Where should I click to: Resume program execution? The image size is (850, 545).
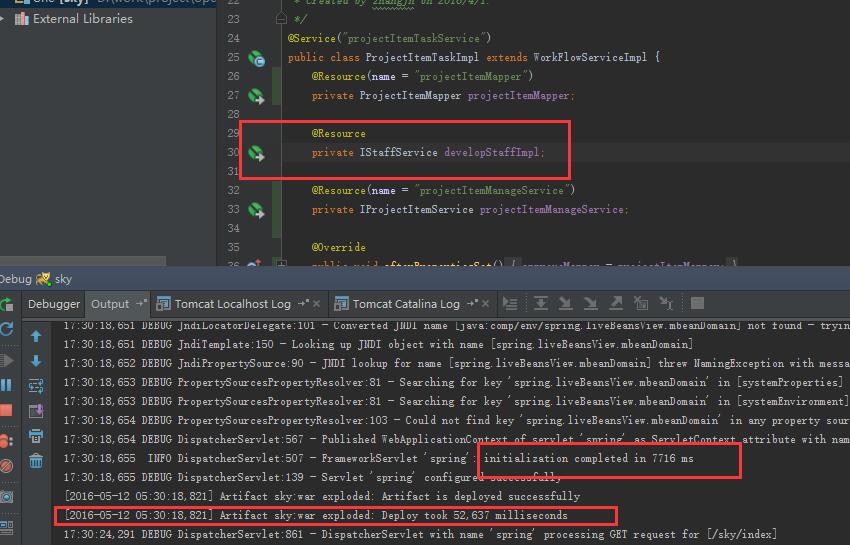coord(7,360)
